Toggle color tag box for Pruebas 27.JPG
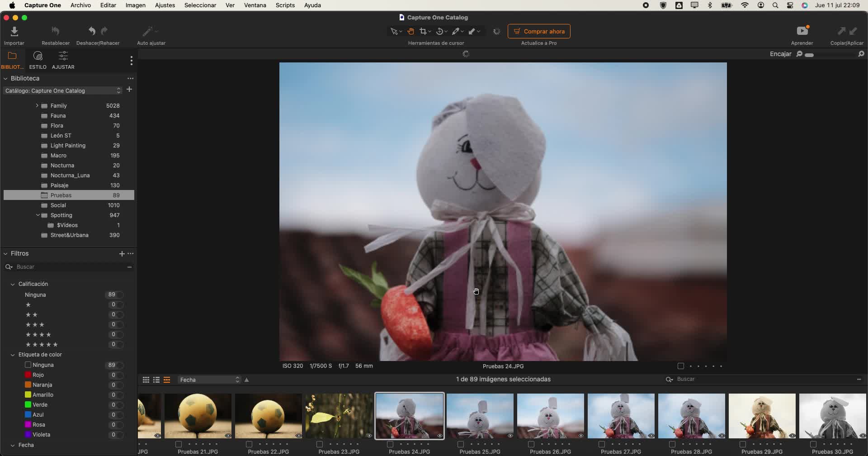 pos(602,444)
